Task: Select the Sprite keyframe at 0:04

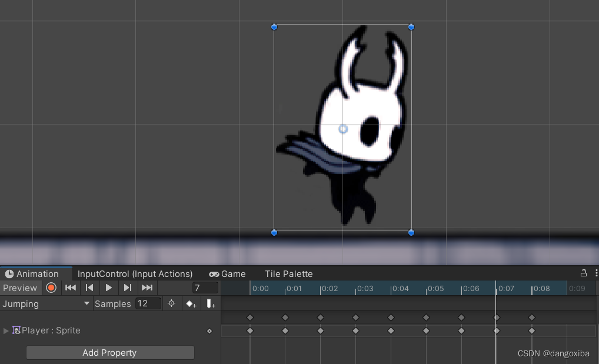Action: click(x=391, y=330)
